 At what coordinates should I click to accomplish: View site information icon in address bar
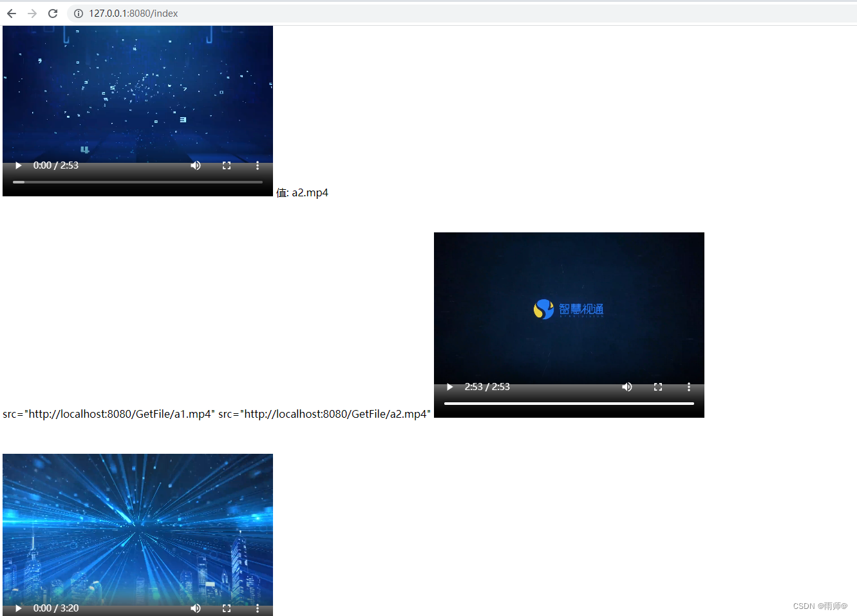(79, 14)
